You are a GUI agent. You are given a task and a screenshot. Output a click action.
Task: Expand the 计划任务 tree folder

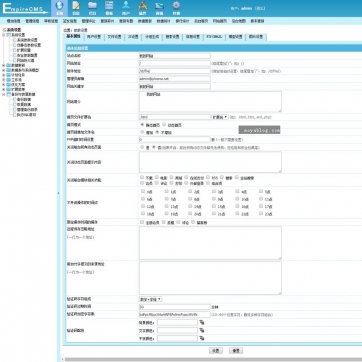coord(4,75)
